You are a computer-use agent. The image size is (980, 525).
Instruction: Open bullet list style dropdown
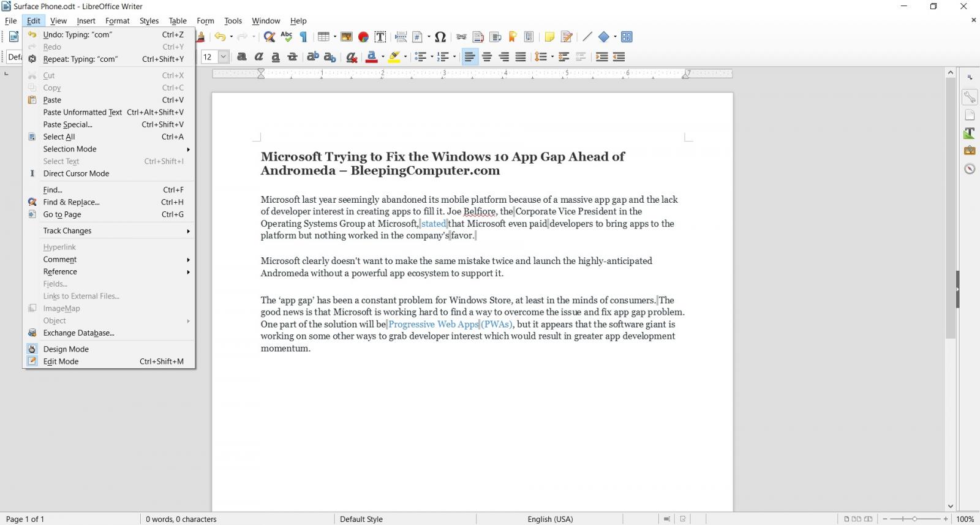[432, 57]
